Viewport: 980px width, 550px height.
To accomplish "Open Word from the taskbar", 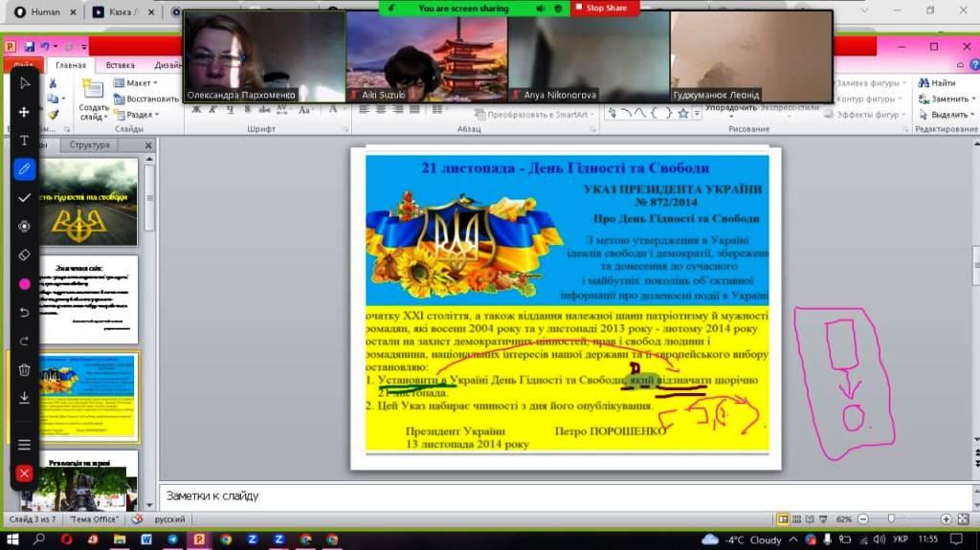I will click(x=146, y=539).
